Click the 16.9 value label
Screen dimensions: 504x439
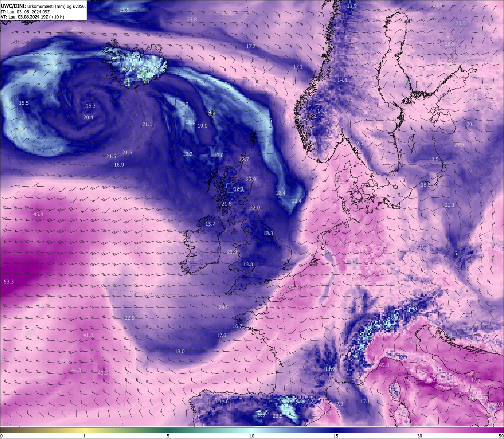[x=119, y=165]
